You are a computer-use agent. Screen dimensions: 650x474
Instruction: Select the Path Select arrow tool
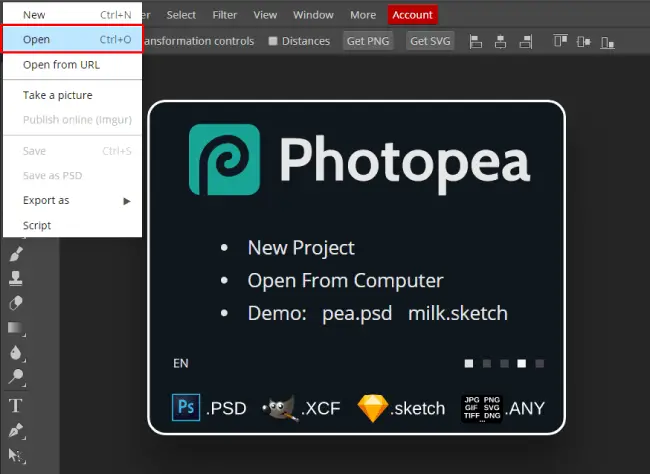coord(16,456)
